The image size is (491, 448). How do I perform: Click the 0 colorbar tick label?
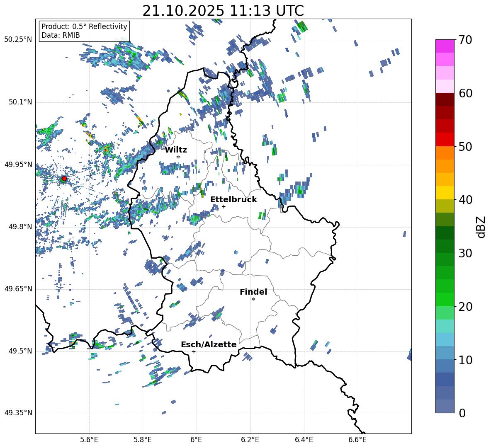[x=462, y=413]
